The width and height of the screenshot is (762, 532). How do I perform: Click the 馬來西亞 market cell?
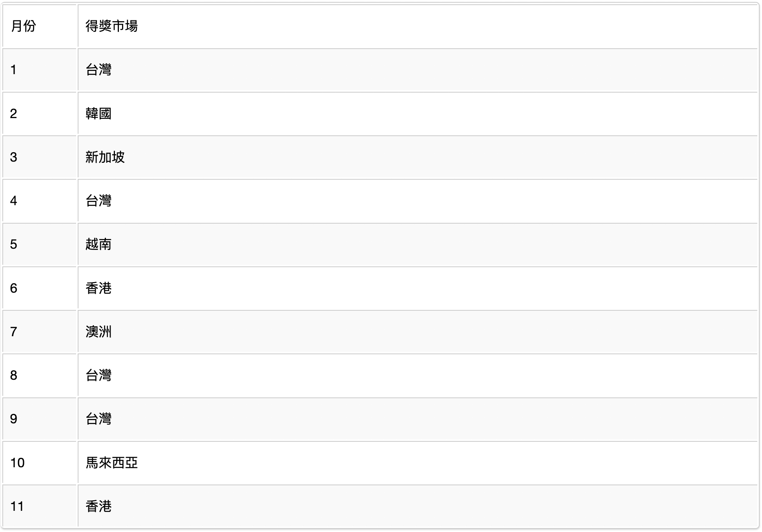tap(112, 463)
